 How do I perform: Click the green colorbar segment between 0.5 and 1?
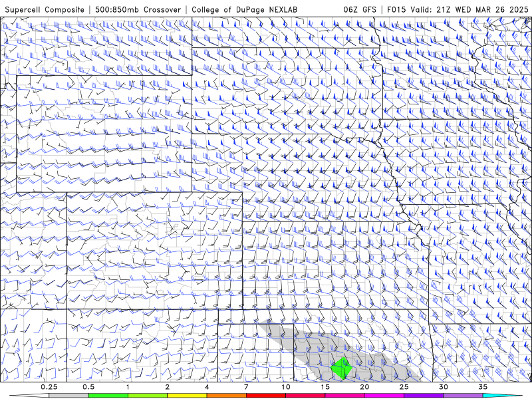[x=108, y=396]
